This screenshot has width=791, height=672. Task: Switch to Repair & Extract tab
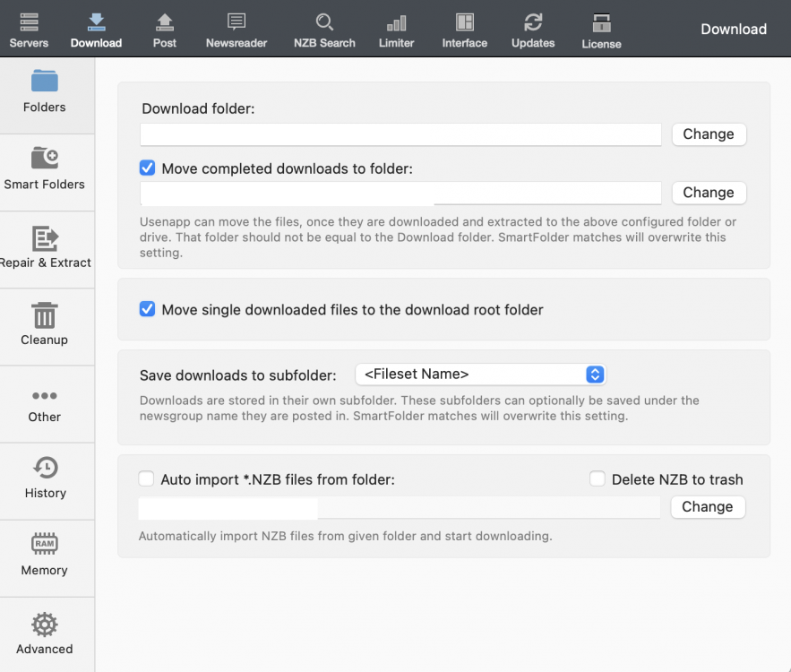point(45,246)
